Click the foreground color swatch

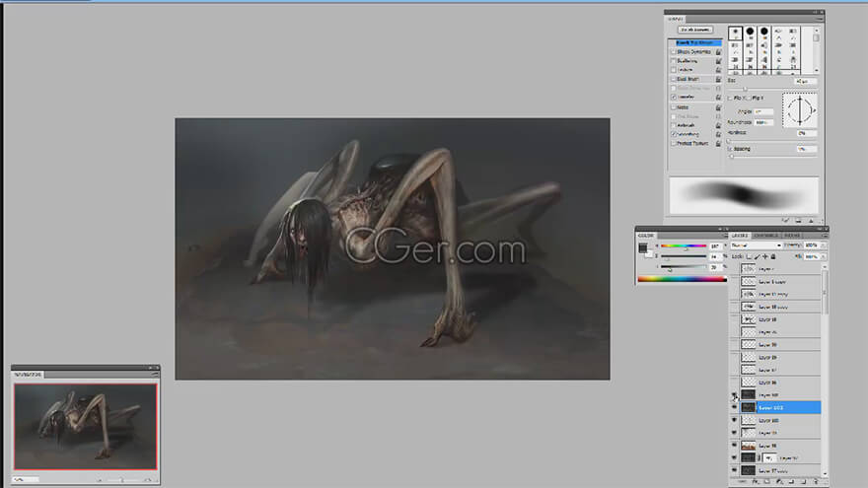[x=643, y=247]
